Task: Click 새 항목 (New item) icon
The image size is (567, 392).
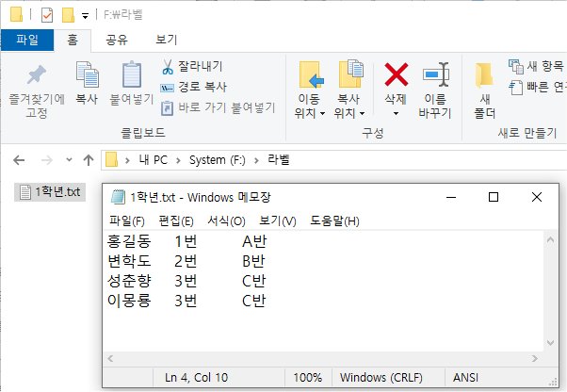Action: coord(515,67)
